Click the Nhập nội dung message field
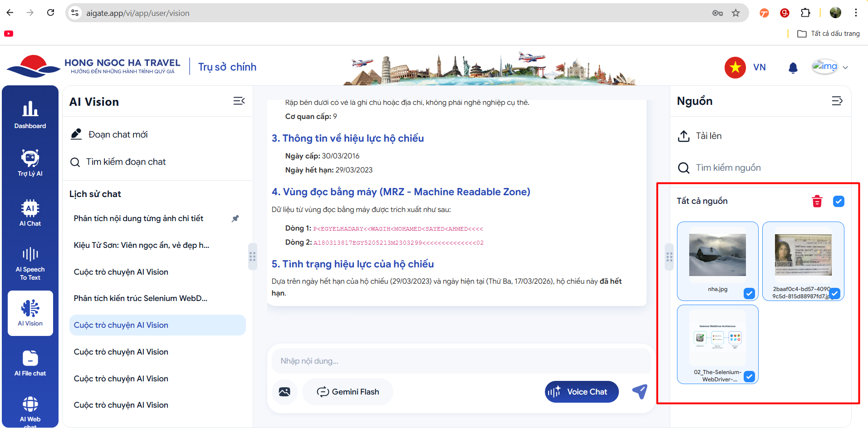This screenshot has width=868, height=444. tap(461, 361)
